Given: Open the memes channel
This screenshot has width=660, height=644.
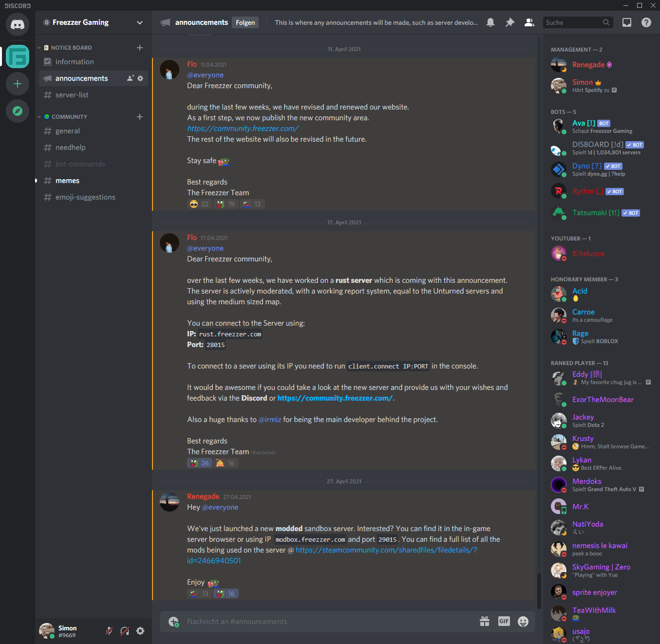Looking at the screenshot, I should point(67,181).
